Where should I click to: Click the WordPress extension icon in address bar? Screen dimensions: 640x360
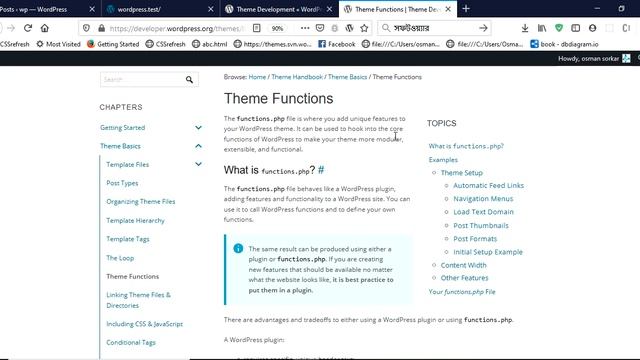tap(349, 28)
